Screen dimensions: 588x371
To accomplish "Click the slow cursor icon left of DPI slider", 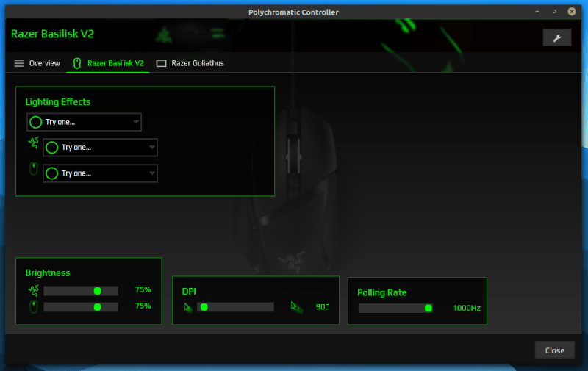I will [x=187, y=307].
